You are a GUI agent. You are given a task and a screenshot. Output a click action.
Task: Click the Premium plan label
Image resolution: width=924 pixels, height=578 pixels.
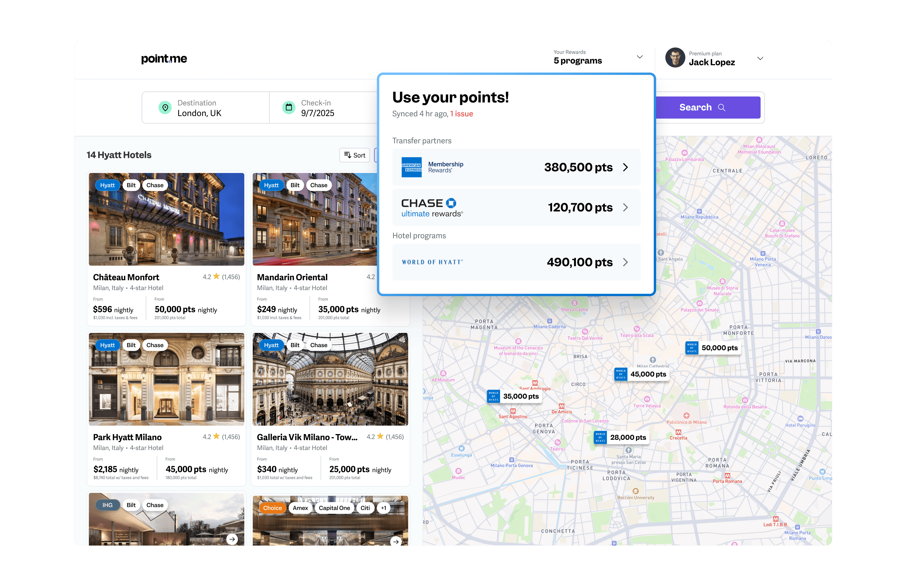[x=705, y=53]
